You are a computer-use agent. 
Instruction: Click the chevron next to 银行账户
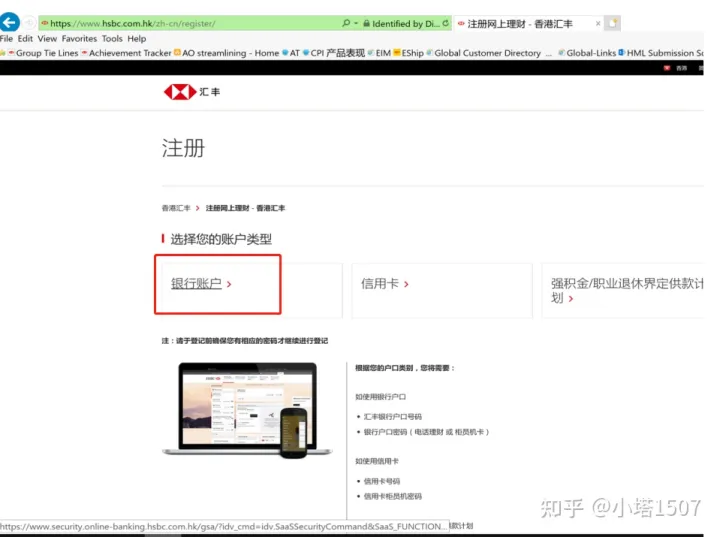(x=229, y=284)
